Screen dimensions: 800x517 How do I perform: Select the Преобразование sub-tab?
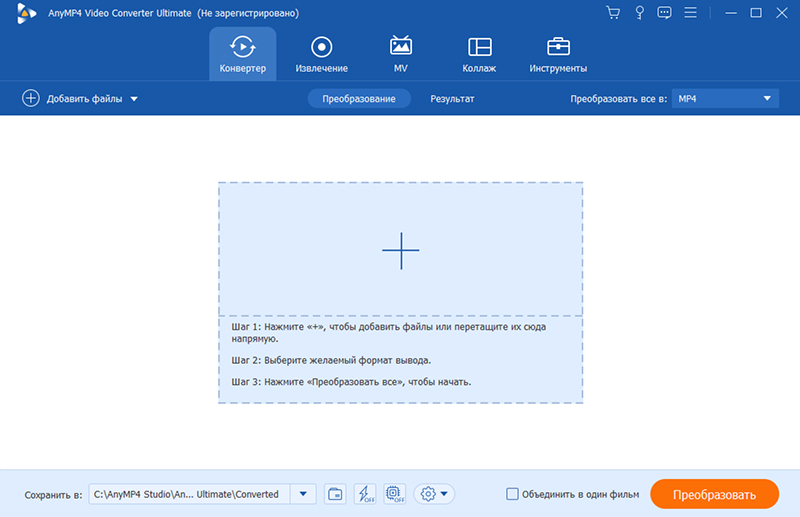(359, 99)
